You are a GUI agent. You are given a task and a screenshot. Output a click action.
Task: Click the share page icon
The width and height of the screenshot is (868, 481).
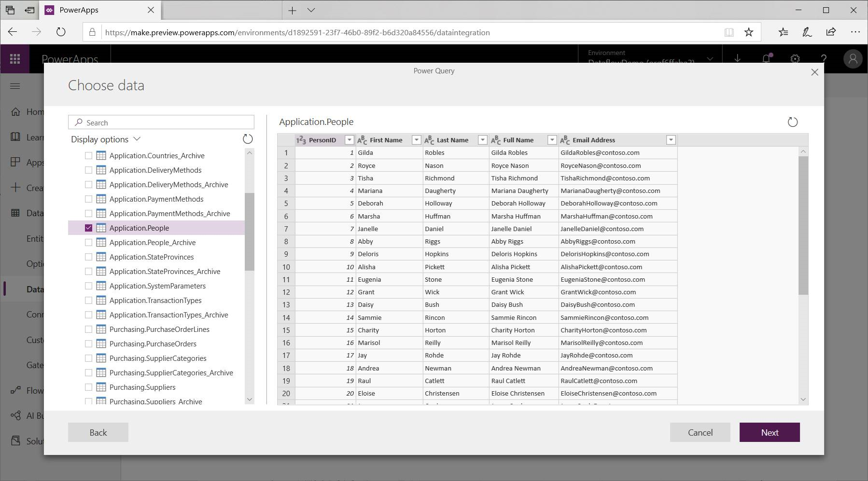(x=831, y=32)
